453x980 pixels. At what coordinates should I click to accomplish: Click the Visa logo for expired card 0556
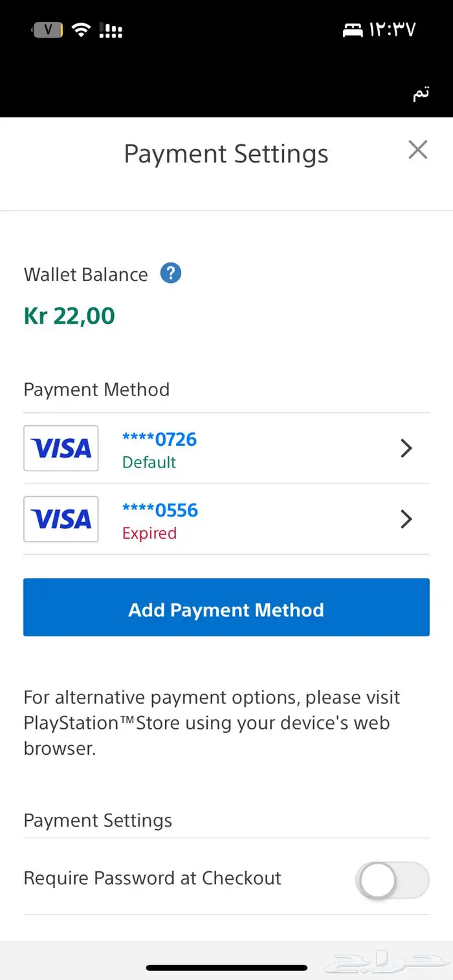pyautogui.click(x=61, y=518)
